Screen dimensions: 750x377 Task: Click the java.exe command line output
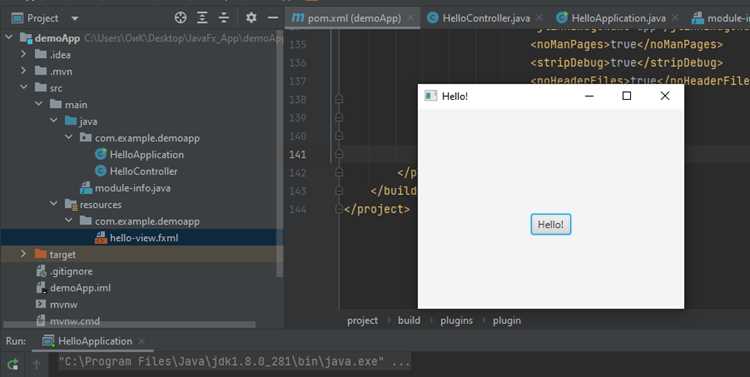[x=234, y=362]
